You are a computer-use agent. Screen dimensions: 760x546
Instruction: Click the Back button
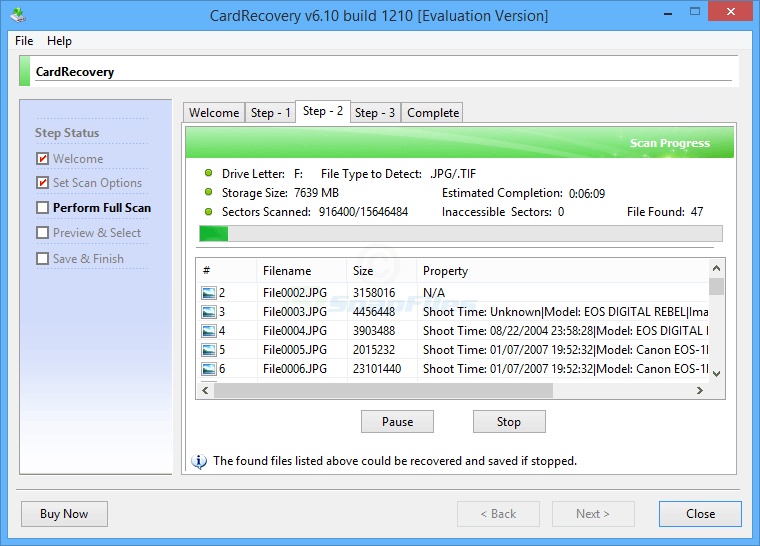tap(498, 514)
